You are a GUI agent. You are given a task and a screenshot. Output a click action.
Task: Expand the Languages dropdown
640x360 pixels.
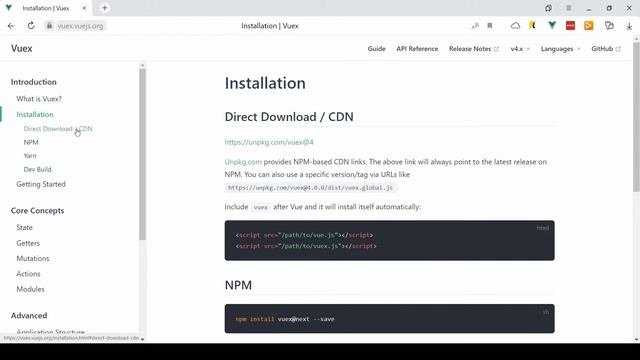coord(560,49)
